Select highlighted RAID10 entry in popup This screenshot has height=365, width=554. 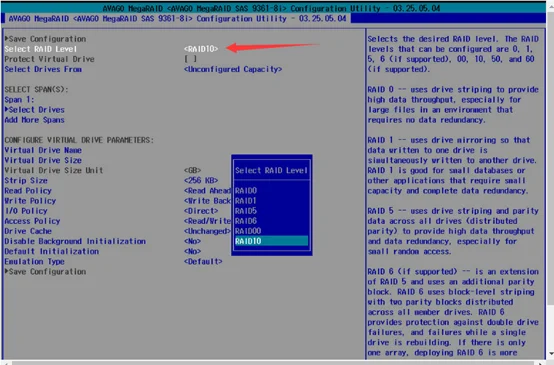(271, 241)
